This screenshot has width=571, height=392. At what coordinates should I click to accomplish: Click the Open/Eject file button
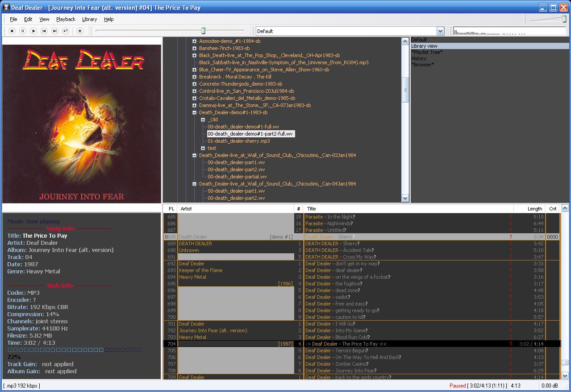80,31
